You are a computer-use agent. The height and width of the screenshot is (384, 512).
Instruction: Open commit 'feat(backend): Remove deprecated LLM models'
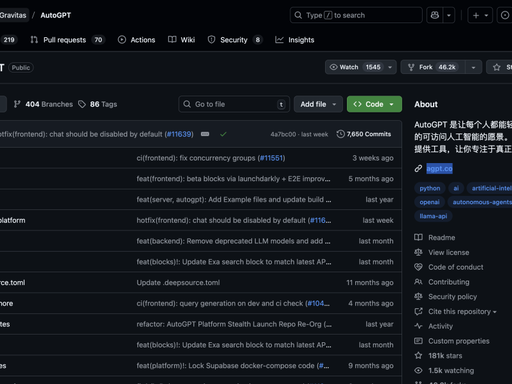233,241
